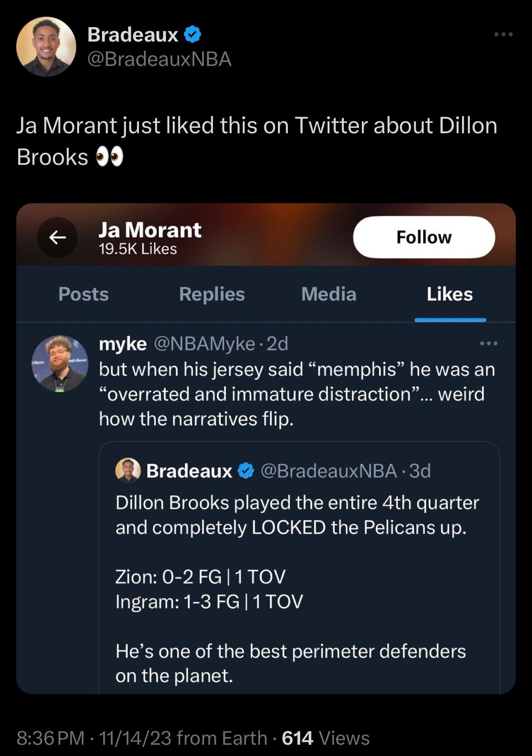
Task: Open the three-dots menu on myke's tweet
Action: (489, 344)
